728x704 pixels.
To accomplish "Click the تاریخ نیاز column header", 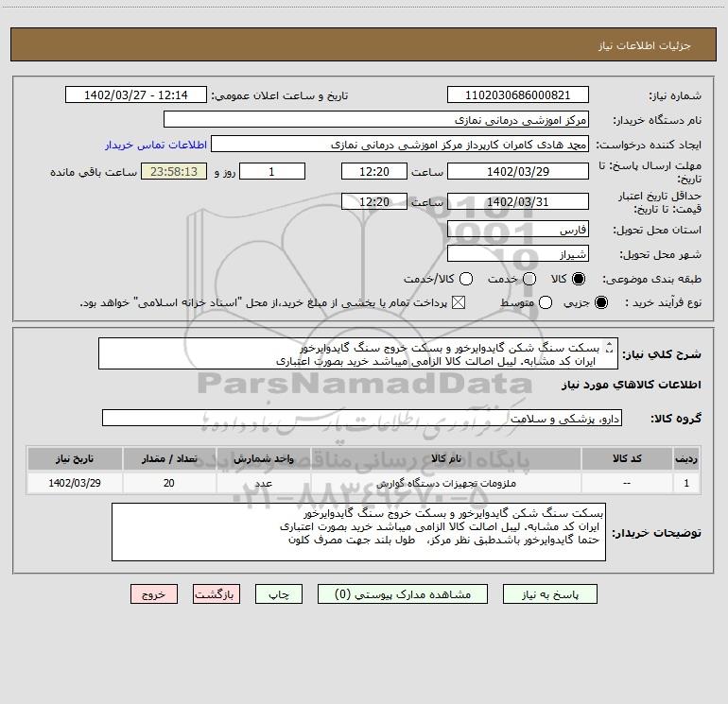I will click(75, 458).
